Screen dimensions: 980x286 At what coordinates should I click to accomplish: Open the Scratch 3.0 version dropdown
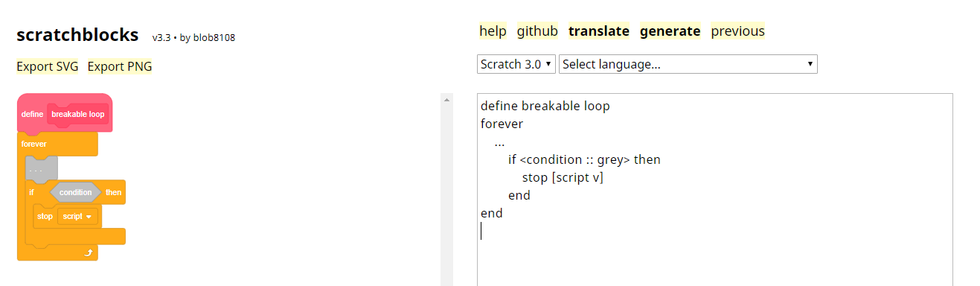click(516, 64)
